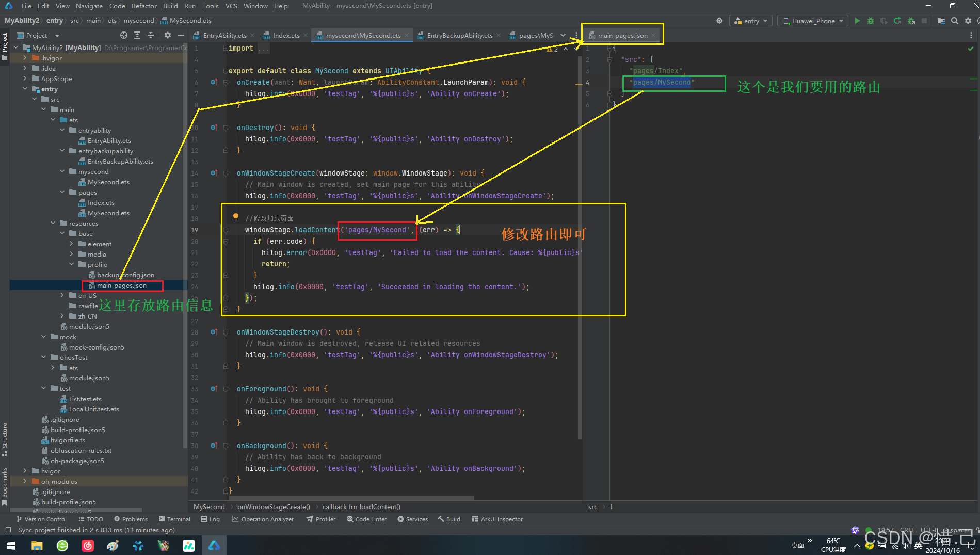980x555 pixels.
Task: Click the MySecond.ets editor vertical scrollbar
Action: tap(580, 248)
